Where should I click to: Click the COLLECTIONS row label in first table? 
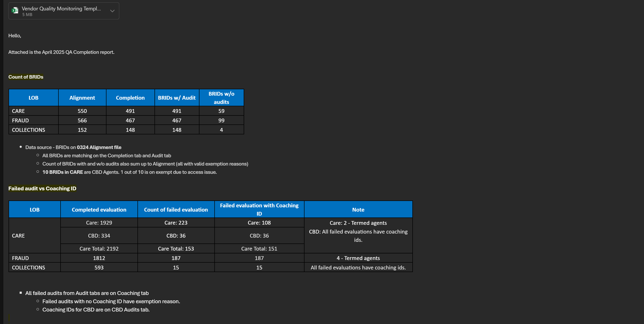coord(28,130)
